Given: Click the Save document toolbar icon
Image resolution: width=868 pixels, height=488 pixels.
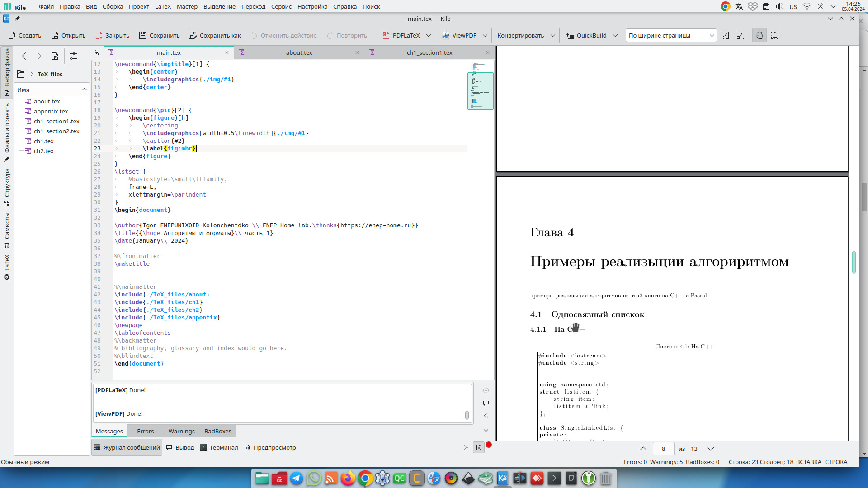Looking at the screenshot, I should (143, 35).
